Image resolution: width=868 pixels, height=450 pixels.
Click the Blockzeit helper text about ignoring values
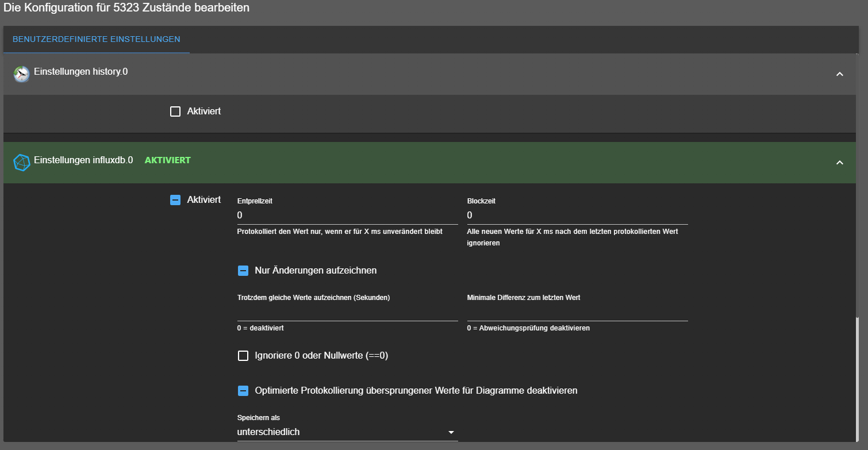(573, 237)
